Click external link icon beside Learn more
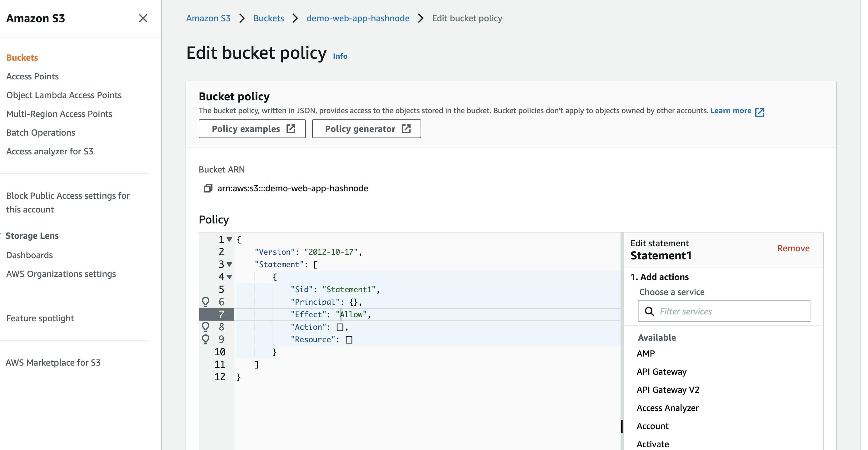Screen dimensions: 868x450 760,112
